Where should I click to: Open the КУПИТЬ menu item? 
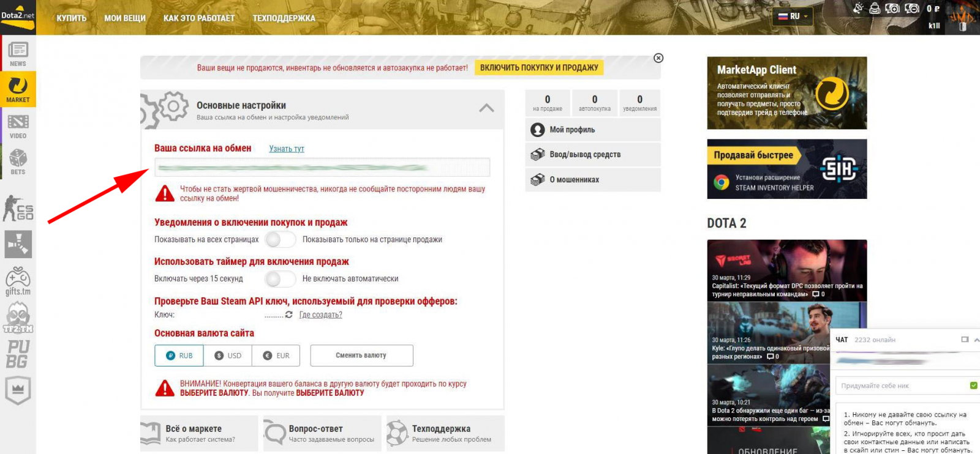(71, 18)
